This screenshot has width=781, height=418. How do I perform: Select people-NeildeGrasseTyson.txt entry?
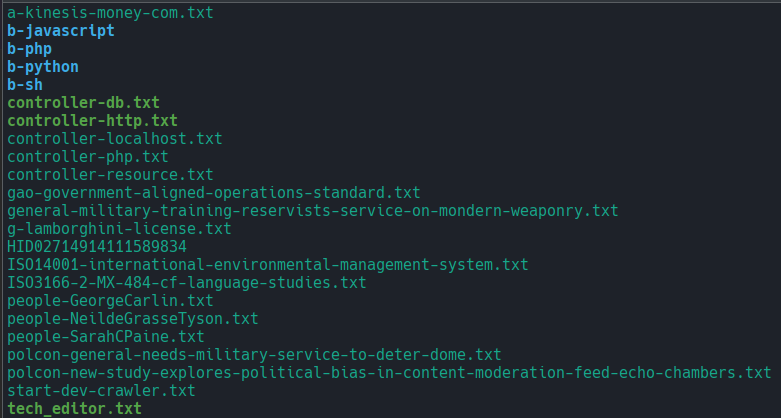point(132,318)
